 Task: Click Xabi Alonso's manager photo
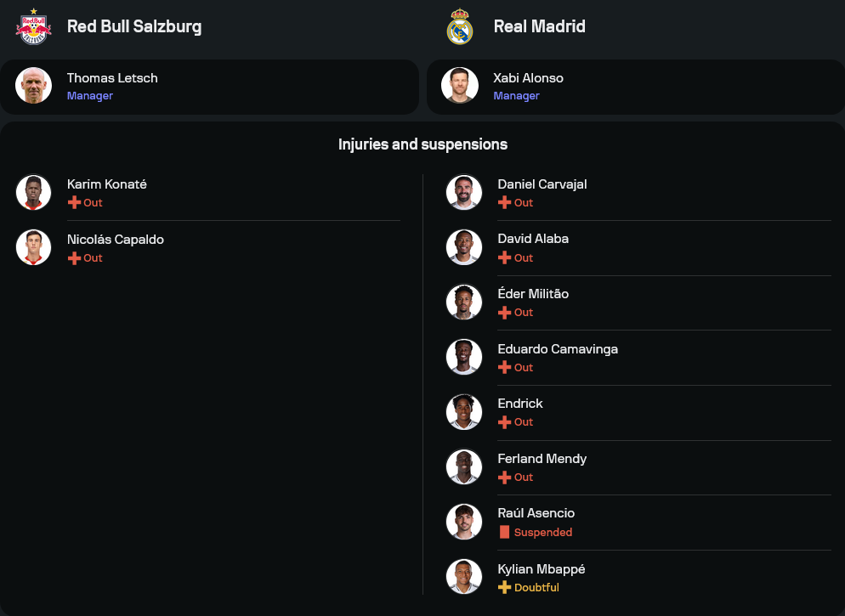(x=460, y=86)
